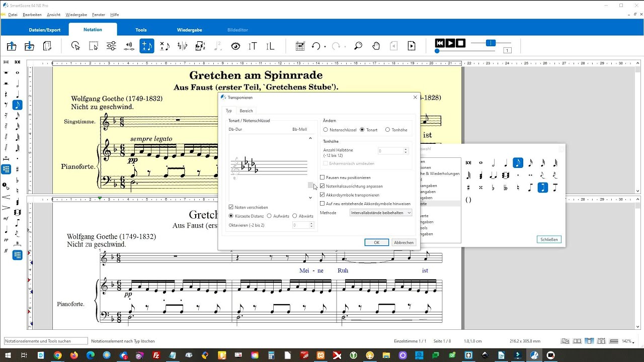Switch to the Typ tab
Screen dimensions: 644x362
coord(229,111)
